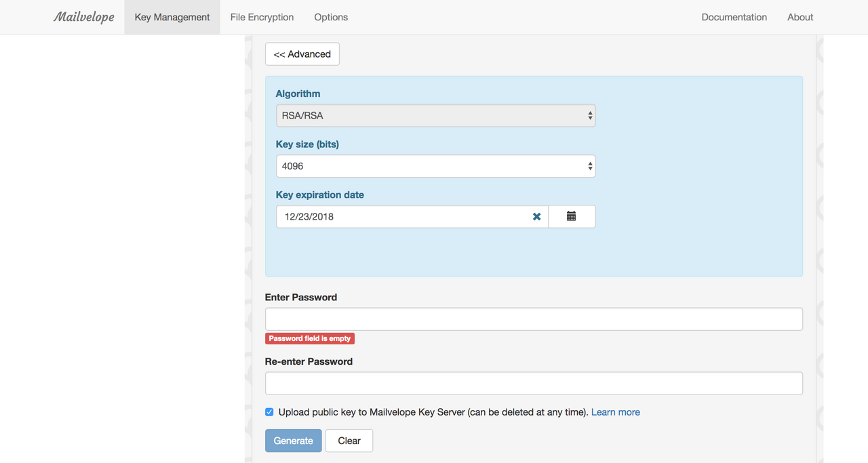Viewport: 868px width, 463px height.
Task: Uncheck upload public key to Key Server
Action: 269,411
